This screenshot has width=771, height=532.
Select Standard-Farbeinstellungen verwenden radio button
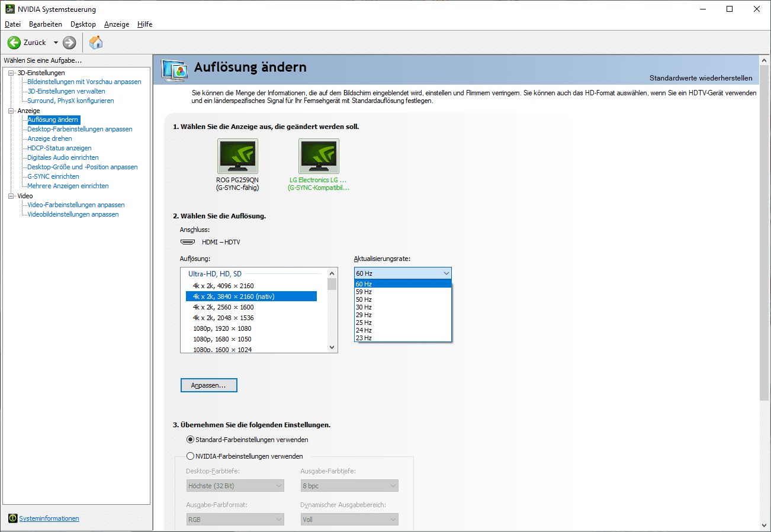(190, 440)
